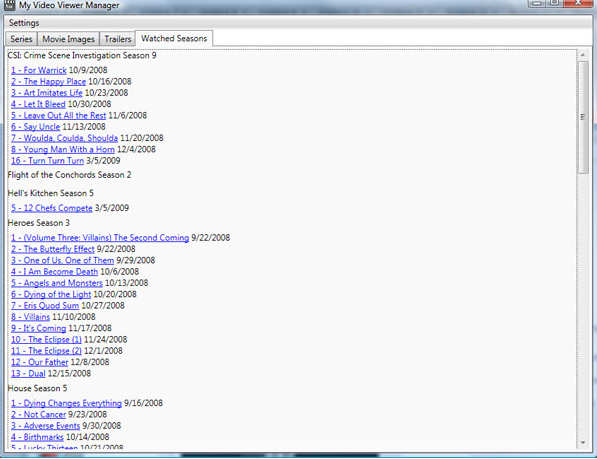Click the scrollbar up arrow
The width and height of the screenshot is (597, 459).
point(583,55)
